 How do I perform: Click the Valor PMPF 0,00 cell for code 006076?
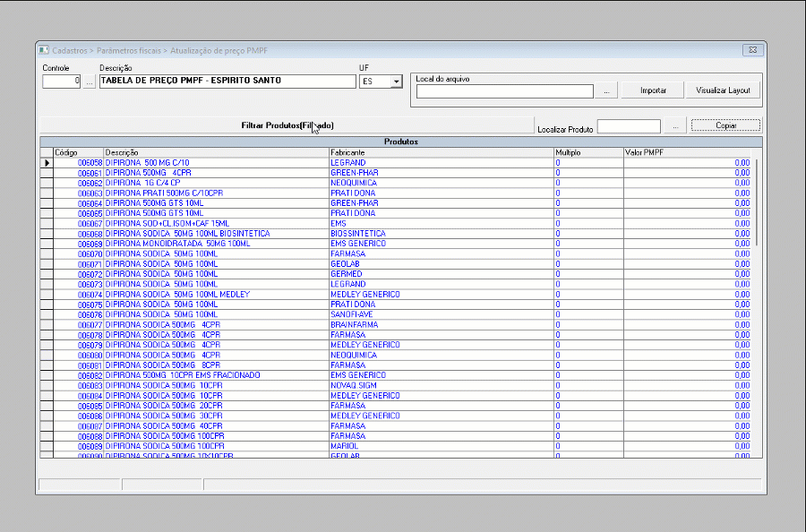[687, 314]
